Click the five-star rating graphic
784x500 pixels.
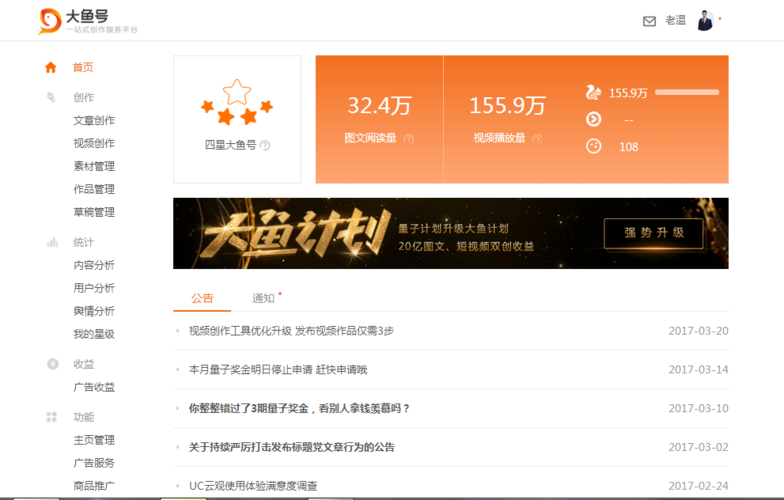click(x=236, y=102)
